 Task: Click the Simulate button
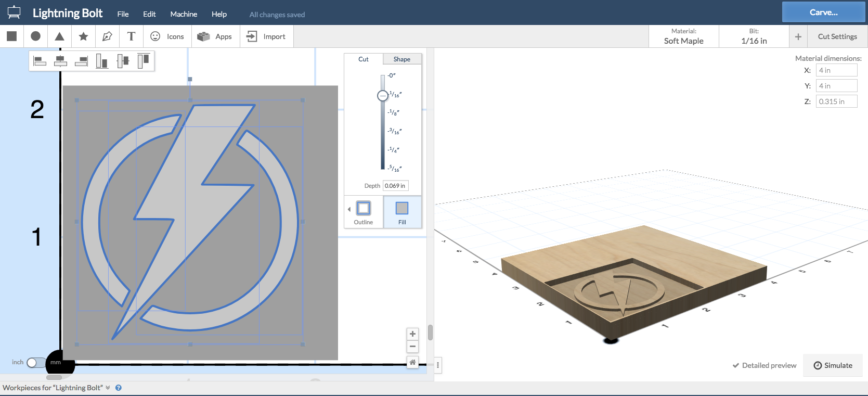833,365
